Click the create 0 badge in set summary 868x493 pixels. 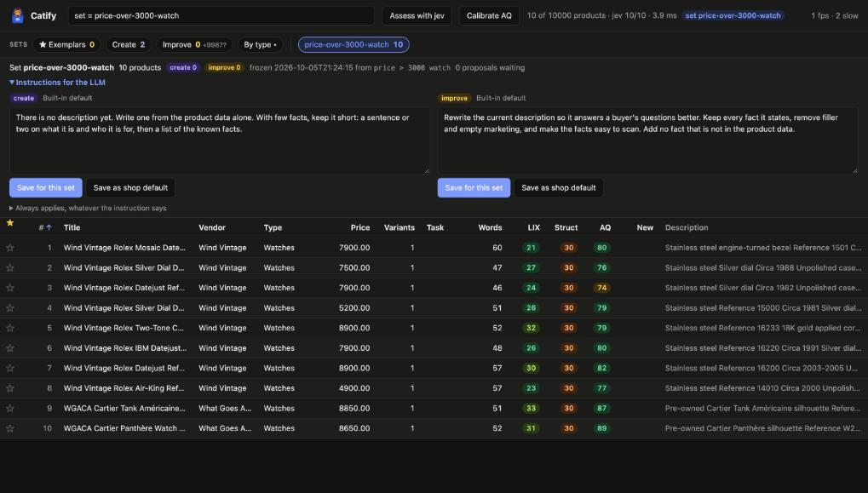183,67
